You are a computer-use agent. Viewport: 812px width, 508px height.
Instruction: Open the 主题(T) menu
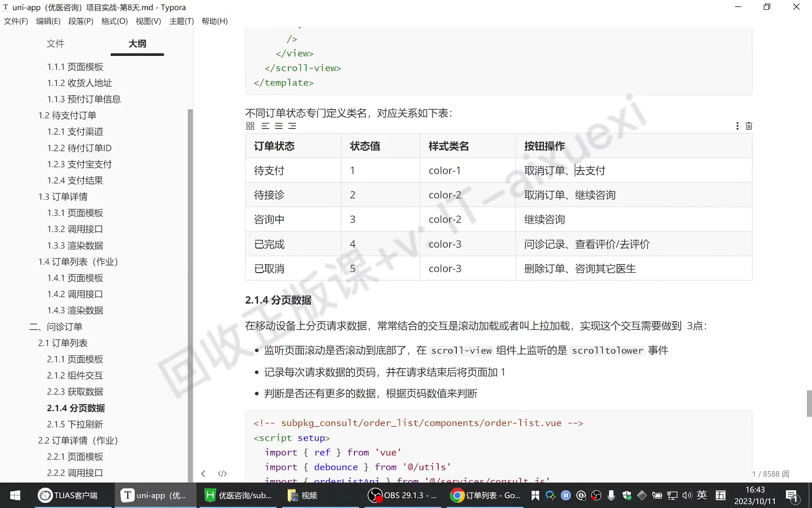[x=181, y=21]
